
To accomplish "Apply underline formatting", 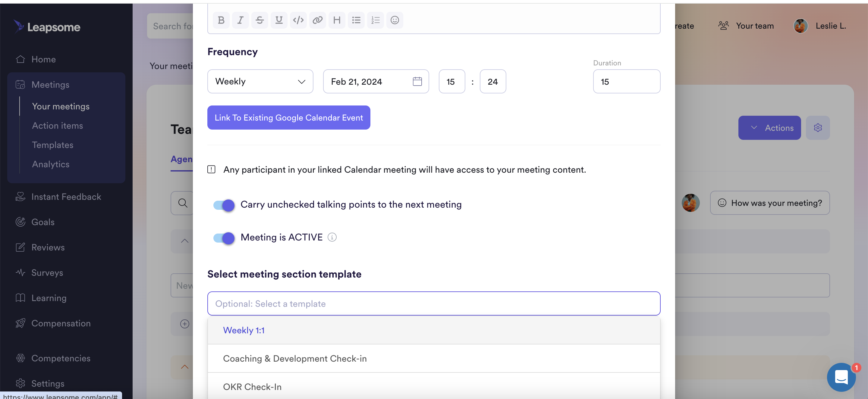I will pos(279,20).
